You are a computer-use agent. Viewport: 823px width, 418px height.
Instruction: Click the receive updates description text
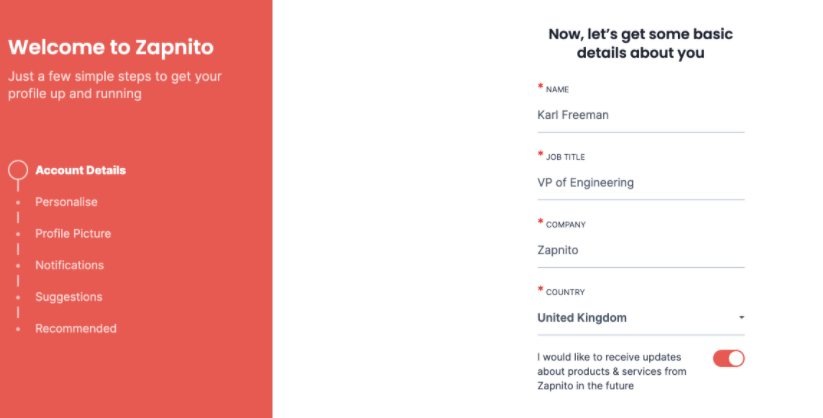[612, 371]
